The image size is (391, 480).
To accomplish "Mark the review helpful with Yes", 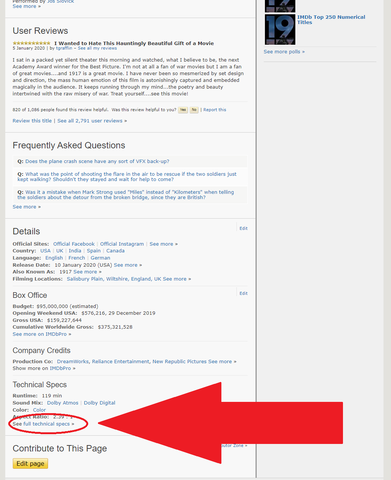I will (183, 110).
